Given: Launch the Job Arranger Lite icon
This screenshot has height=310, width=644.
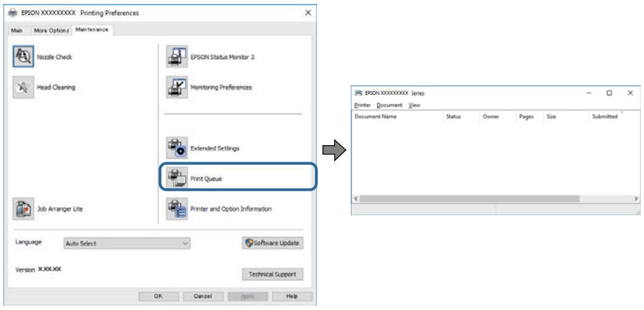Looking at the screenshot, I should point(23,209).
